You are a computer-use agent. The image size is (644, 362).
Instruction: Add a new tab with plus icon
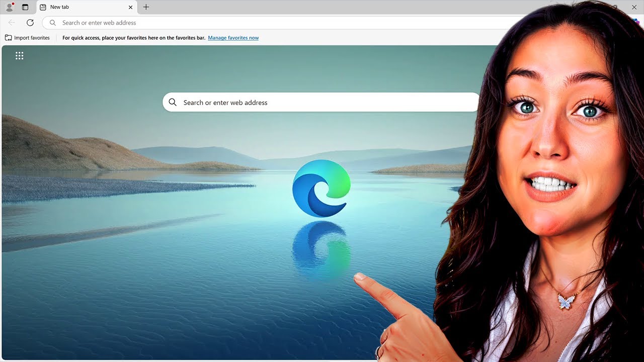click(146, 7)
